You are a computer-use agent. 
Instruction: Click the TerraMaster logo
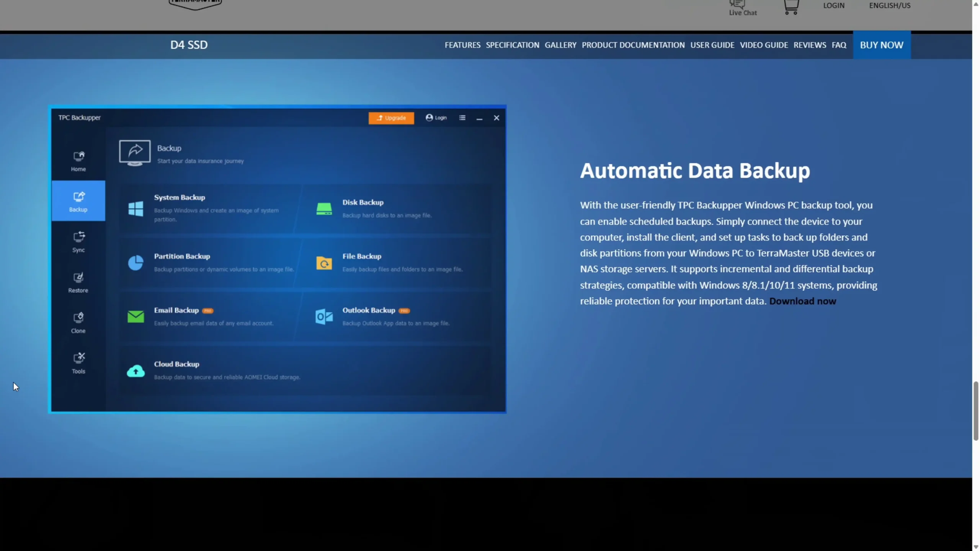(195, 5)
